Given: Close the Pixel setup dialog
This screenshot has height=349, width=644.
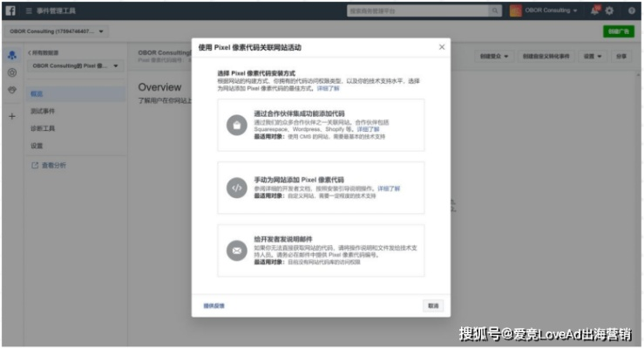Looking at the screenshot, I should (442, 47).
